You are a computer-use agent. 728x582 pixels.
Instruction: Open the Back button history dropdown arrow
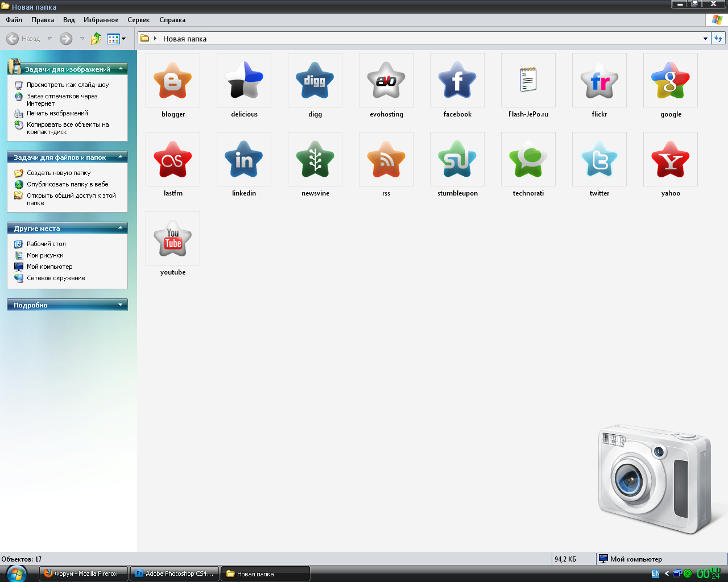(x=49, y=39)
